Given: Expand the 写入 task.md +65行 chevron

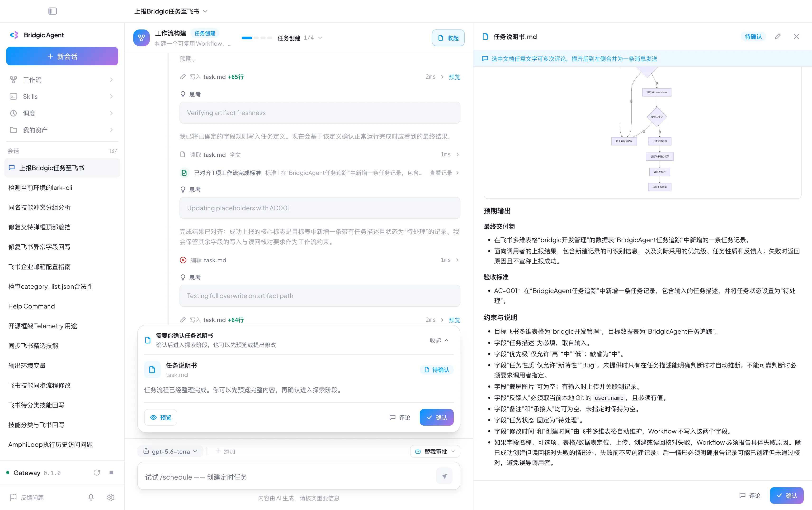Looking at the screenshot, I should click(x=442, y=77).
